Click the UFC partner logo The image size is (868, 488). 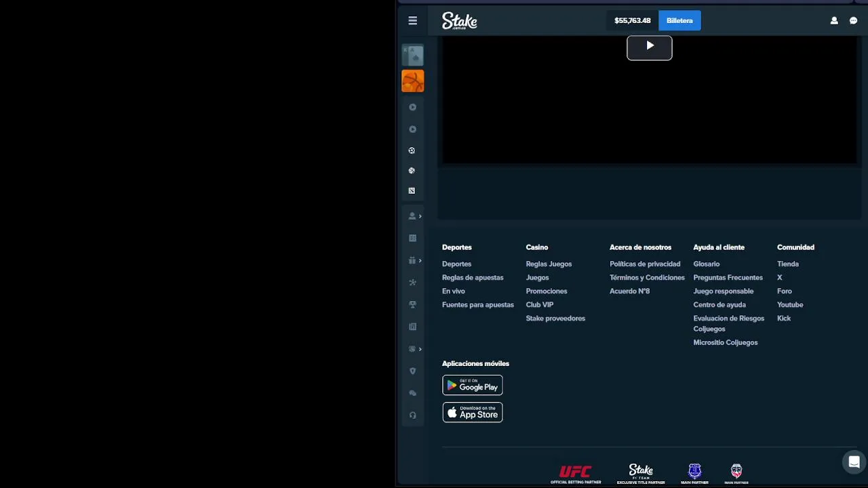click(576, 474)
